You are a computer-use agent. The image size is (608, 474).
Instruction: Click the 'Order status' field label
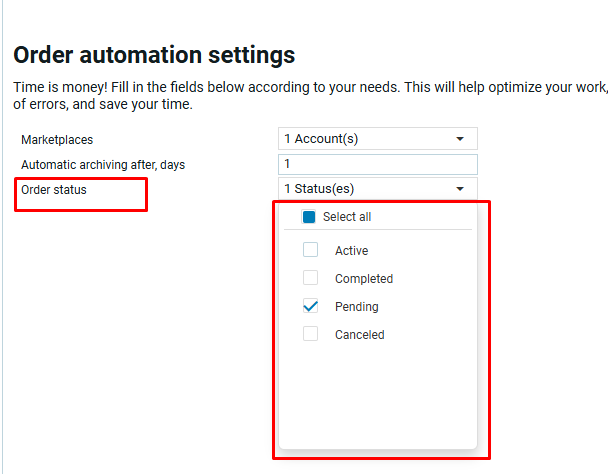coord(54,189)
